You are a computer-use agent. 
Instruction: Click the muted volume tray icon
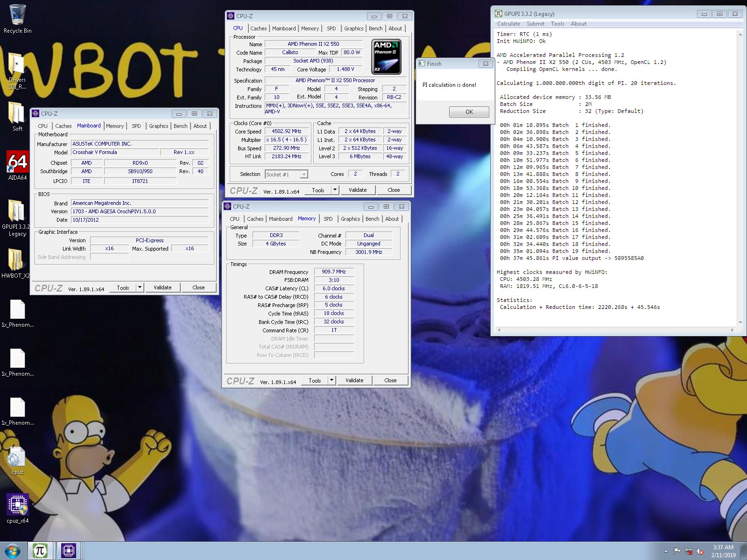point(700,551)
